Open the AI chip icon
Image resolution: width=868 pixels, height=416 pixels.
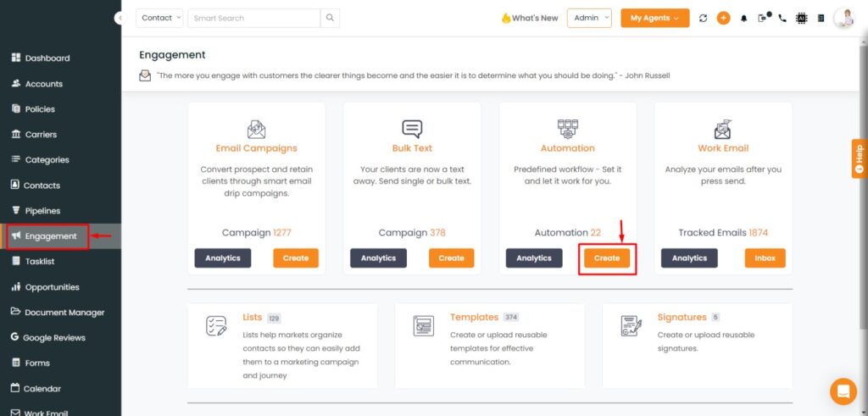(801, 19)
